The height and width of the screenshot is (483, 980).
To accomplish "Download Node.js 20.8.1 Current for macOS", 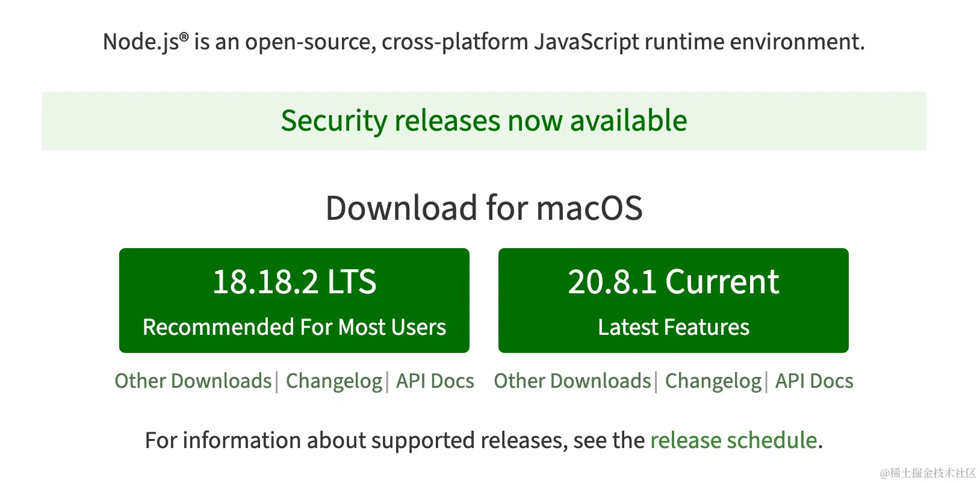I will click(674, 299).
